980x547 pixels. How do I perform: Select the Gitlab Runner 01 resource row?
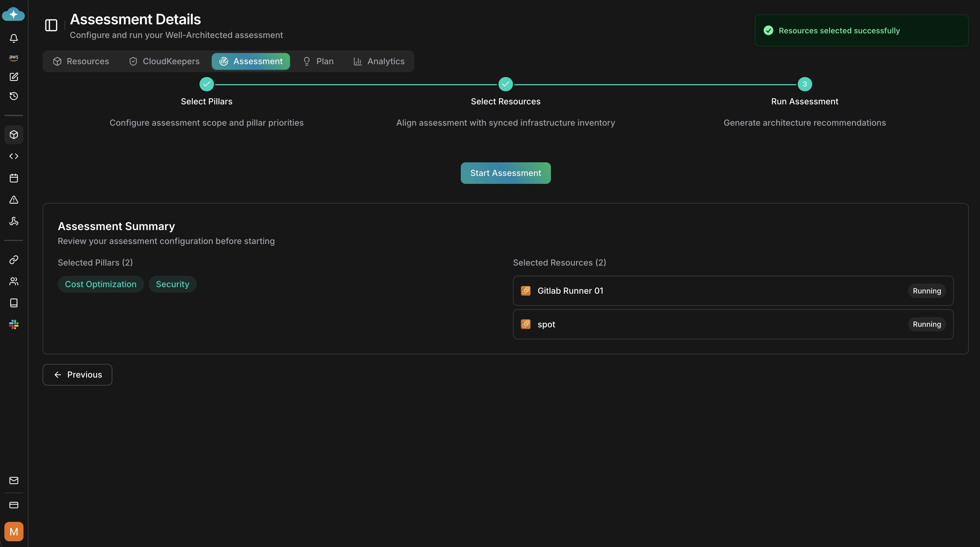tap(733, 291)
